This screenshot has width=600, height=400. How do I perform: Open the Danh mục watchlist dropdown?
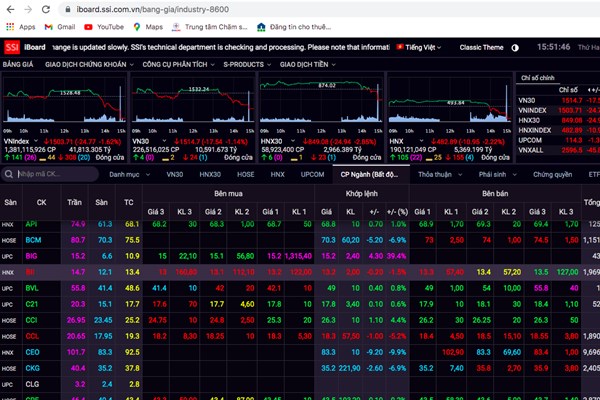[x=127, y=174]
